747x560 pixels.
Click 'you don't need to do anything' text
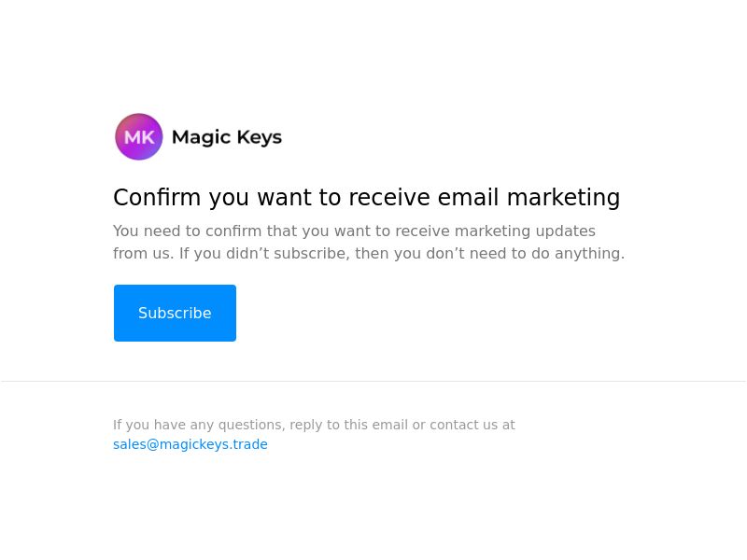pyautogui.click(x=509, y=253)
